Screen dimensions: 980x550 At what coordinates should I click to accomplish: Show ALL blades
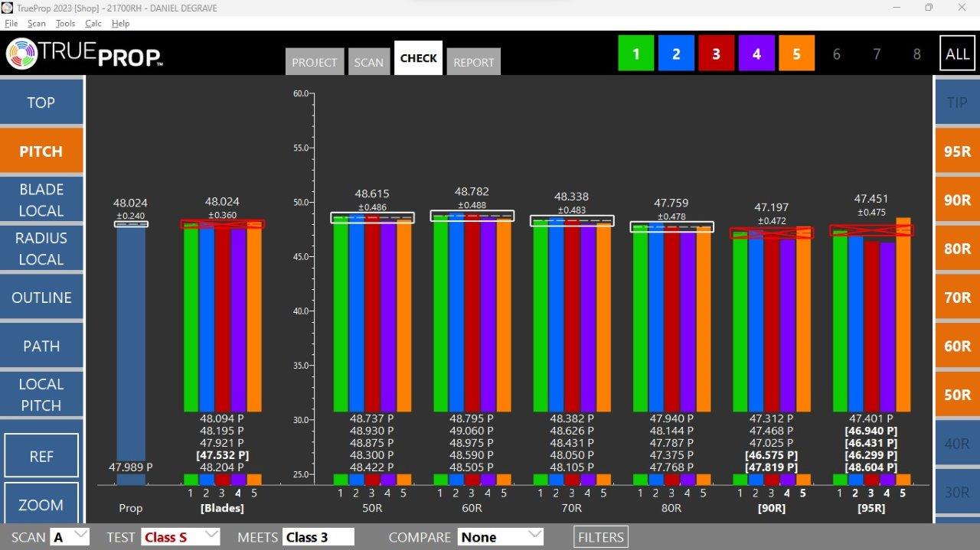pyautogui.click(x=957, y=54)
